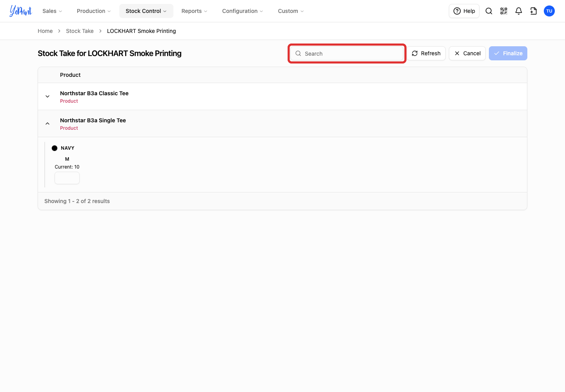Click the Product column header
Viewport: 565px width, 392px height.
click(70, 75)
